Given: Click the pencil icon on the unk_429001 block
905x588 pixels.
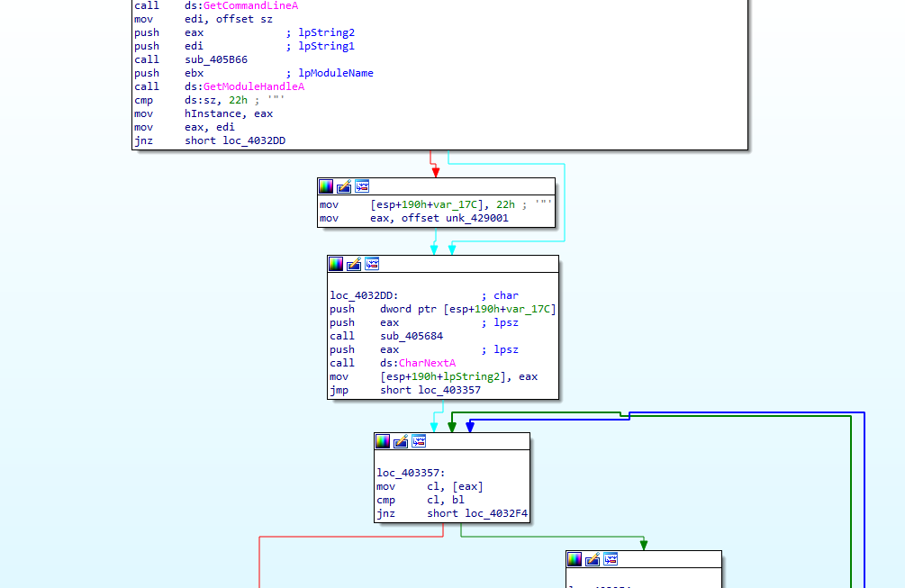Looking at the screenshot, I should click(342, 186).
